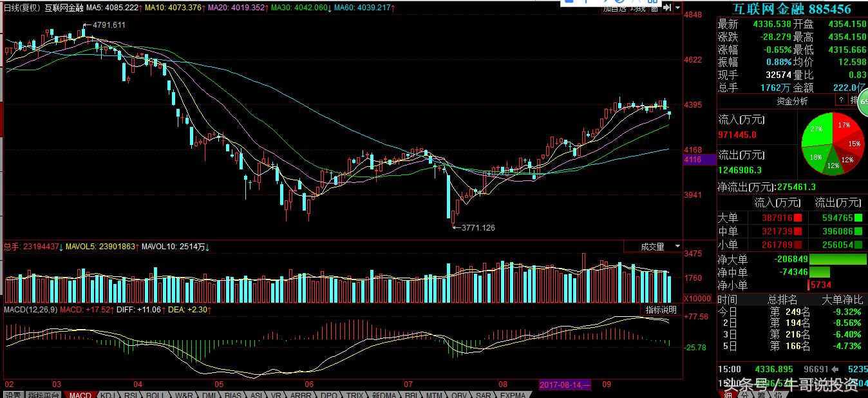Switch to the RSI indicator tab
868x398 pixels.
[x=131, y=394]
